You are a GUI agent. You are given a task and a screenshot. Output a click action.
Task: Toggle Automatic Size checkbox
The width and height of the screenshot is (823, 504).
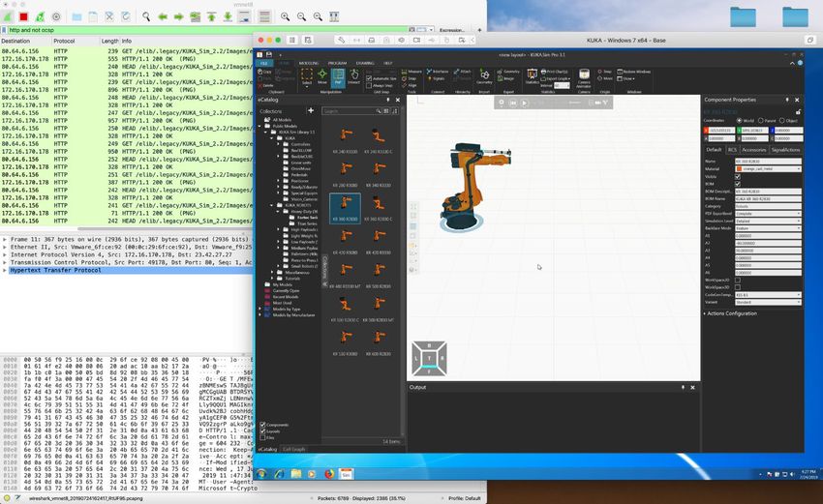[369, 78]
